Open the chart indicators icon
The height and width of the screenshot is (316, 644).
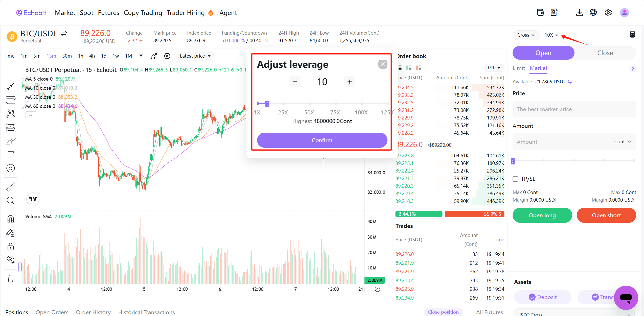coord(154,56)
